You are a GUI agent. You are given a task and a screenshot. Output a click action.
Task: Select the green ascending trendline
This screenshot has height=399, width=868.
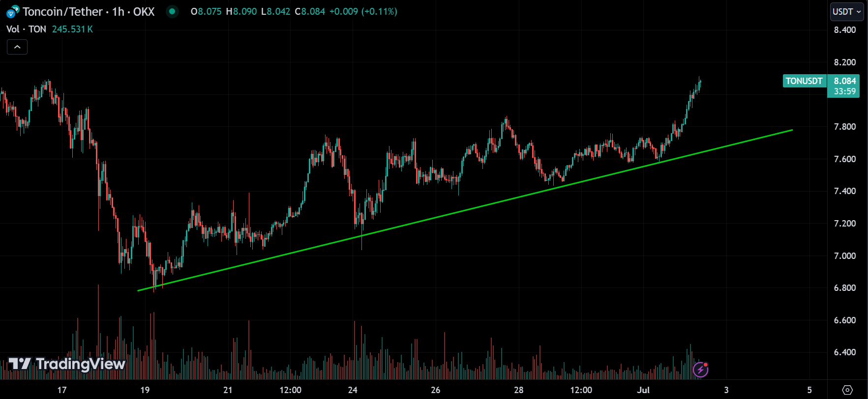(465, 210)
